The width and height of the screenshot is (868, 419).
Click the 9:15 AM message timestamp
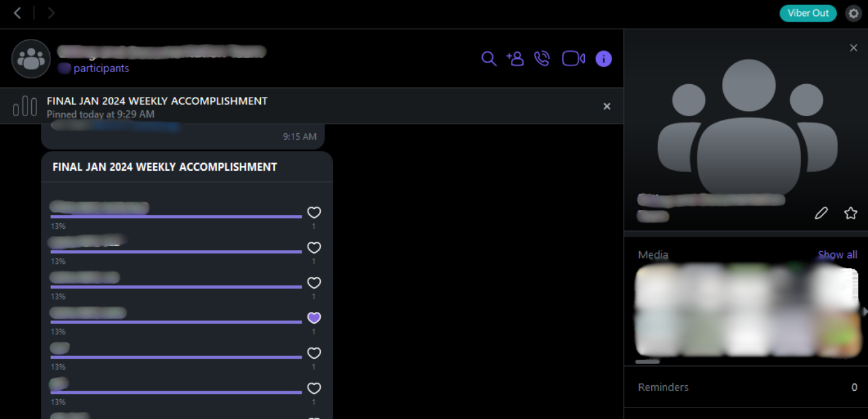[x=300, y=136]
